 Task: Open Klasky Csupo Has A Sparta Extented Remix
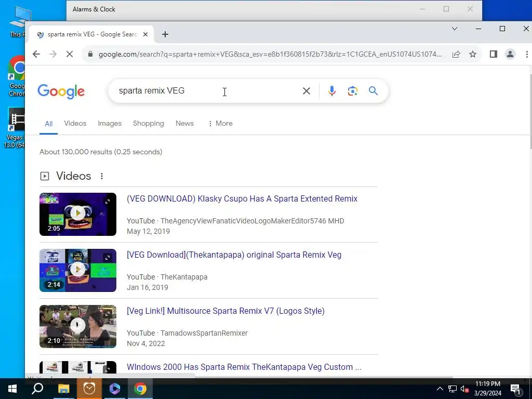point(242,199)
